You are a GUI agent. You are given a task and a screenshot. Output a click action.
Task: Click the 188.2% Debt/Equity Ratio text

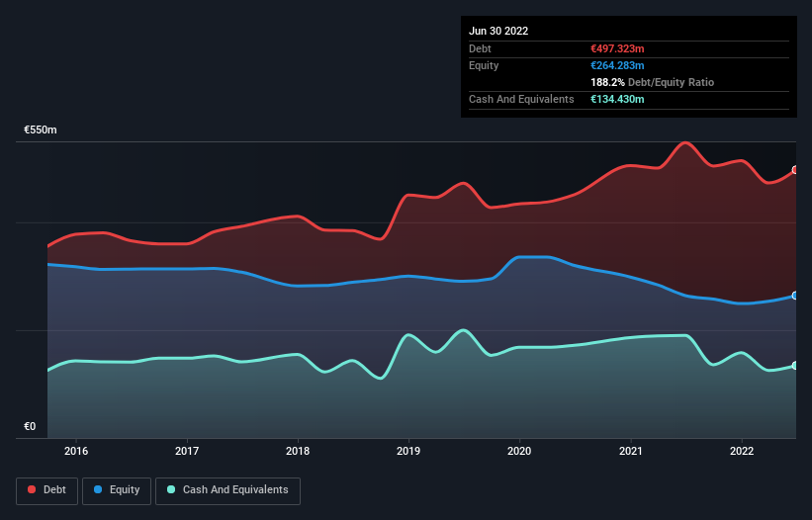tap(652, 82)
